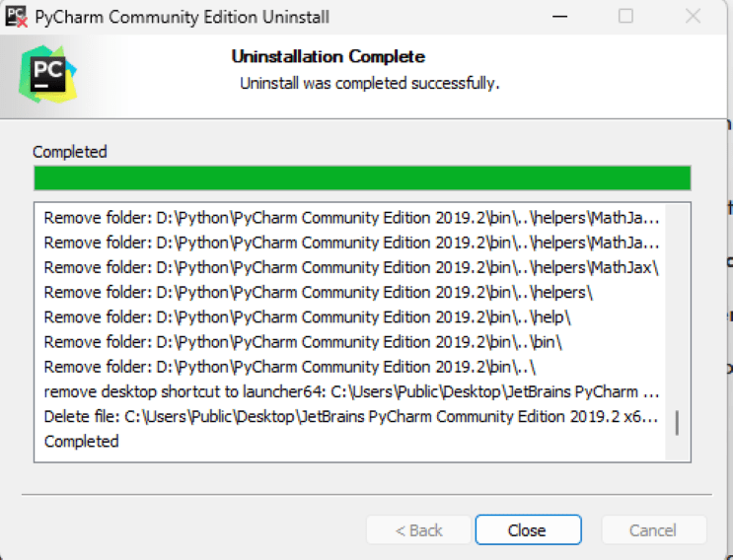Click the title bar PyCharm uninstaller icon
The height and width of the screenshot is (560, 733).
click(x=15, y=16)
